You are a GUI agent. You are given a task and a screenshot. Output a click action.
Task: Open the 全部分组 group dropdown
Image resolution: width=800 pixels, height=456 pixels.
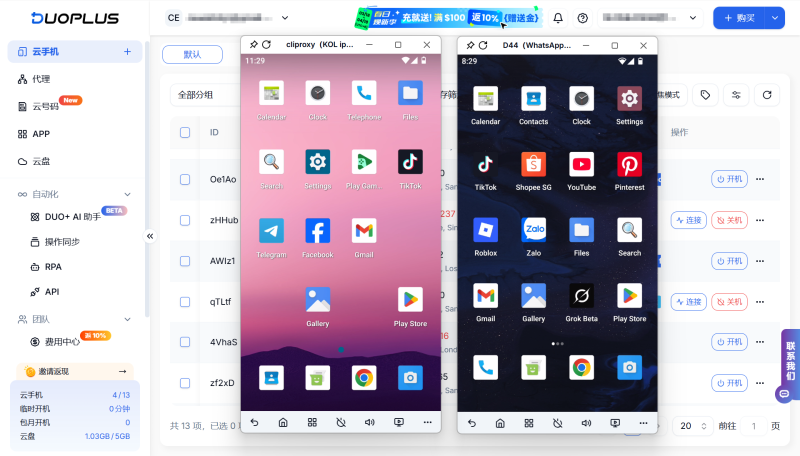(205, 95)
